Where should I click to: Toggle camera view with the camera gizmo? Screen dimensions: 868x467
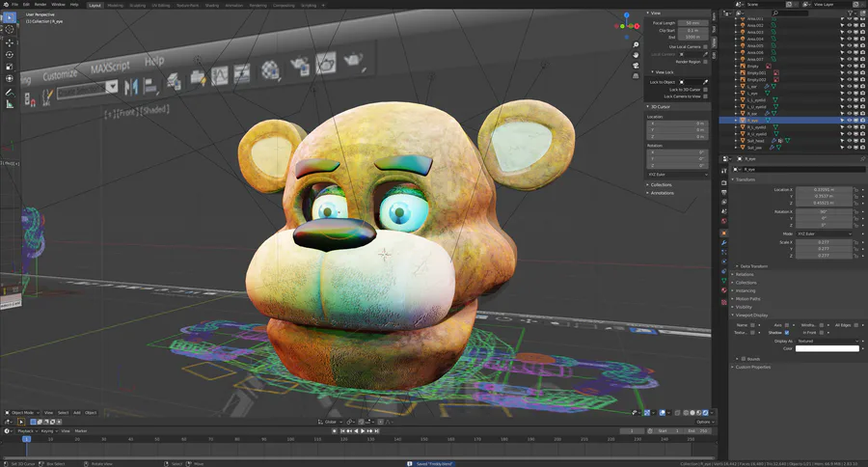[x=636, y=66]
